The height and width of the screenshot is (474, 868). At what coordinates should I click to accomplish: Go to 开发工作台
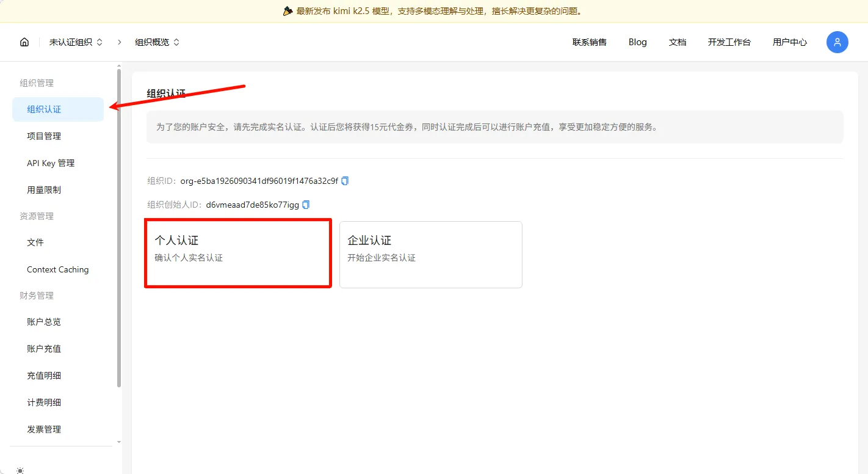[729, 42]
